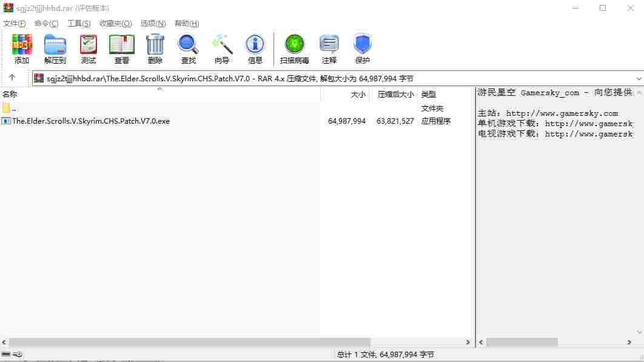Click 单机游戏下载 line in comment pane
Screen dimensions: 644x362
555,124
